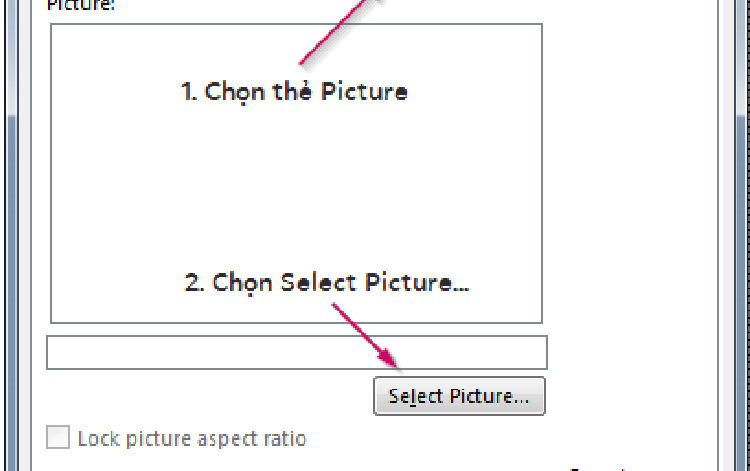Screen dimensions: 750x471
Task: Open the picture browser via Select Picture...
Action: (x=459, y=396)
